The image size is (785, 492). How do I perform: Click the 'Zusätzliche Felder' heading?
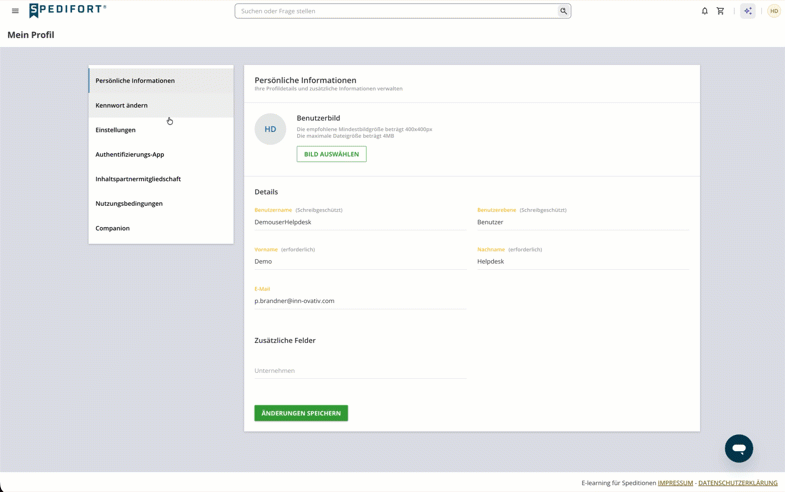[x=285, y=340]
